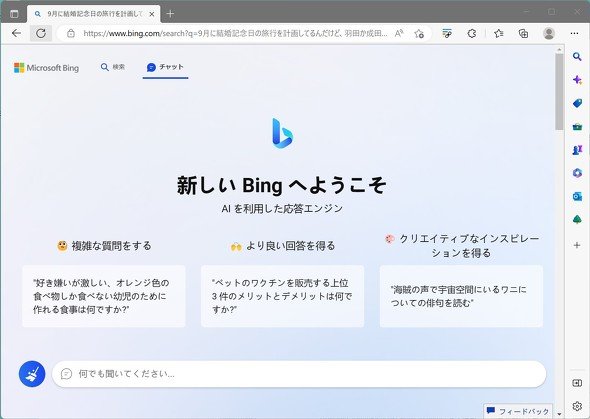Open the user profile avatar
This screenshot has height=419, width=590.
coord(549,33)
